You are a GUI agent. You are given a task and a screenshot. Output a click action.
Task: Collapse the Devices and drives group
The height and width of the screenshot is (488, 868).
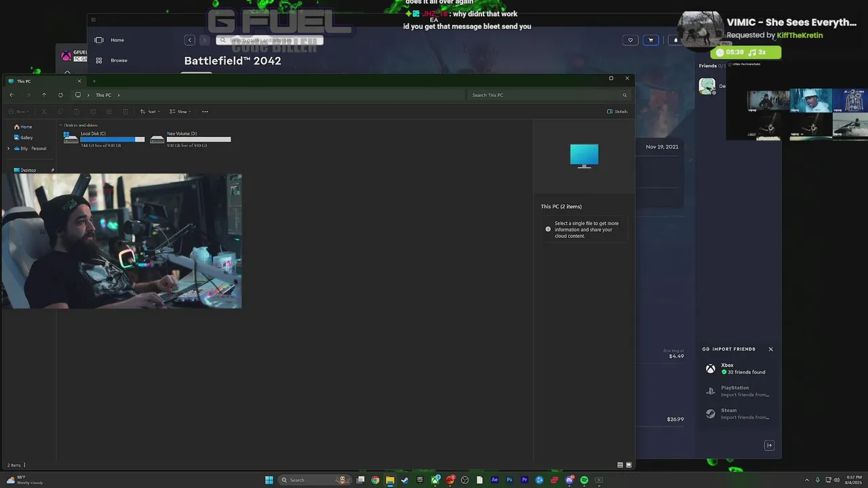coord(60,125)
